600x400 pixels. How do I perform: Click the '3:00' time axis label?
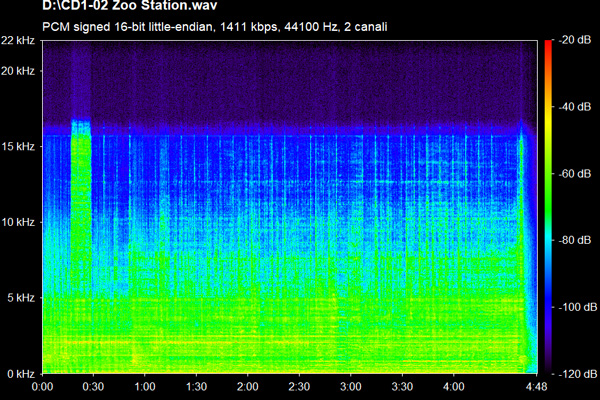click(351, 387)
